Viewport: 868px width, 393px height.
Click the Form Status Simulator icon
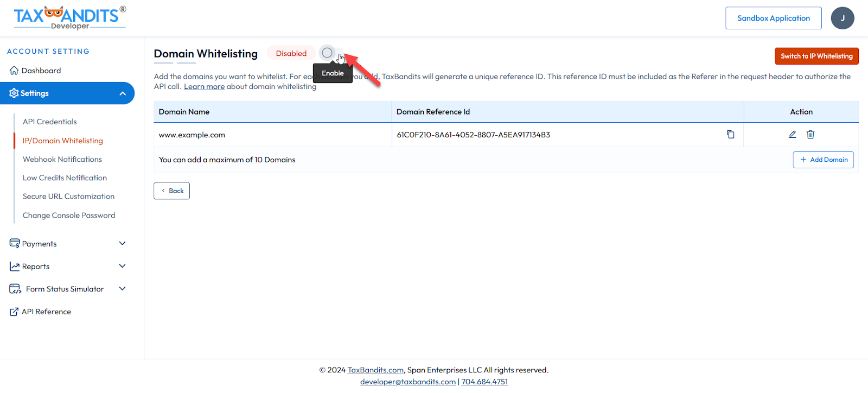(15, 289)
